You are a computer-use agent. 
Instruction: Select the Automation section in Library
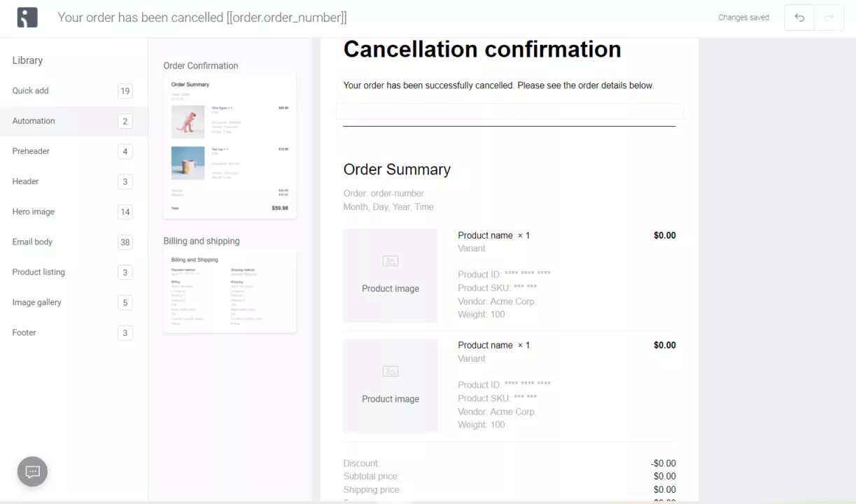[x=33, y=120]
